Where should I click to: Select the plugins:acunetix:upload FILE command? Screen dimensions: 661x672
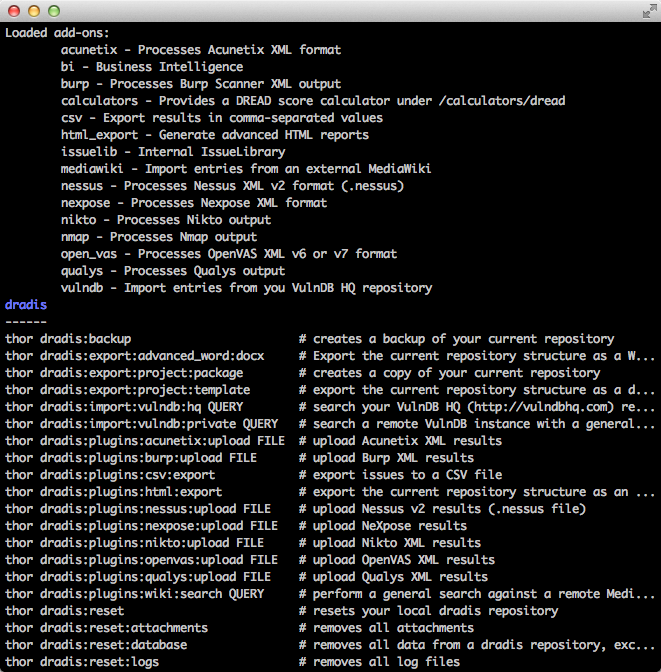point(145,441)
